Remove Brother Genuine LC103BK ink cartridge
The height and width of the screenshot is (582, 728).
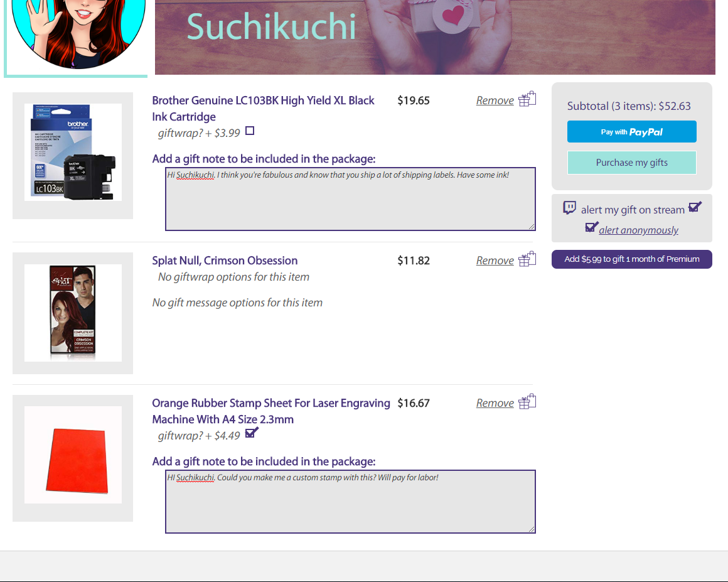pyautogui.click(x=495, y=100)
